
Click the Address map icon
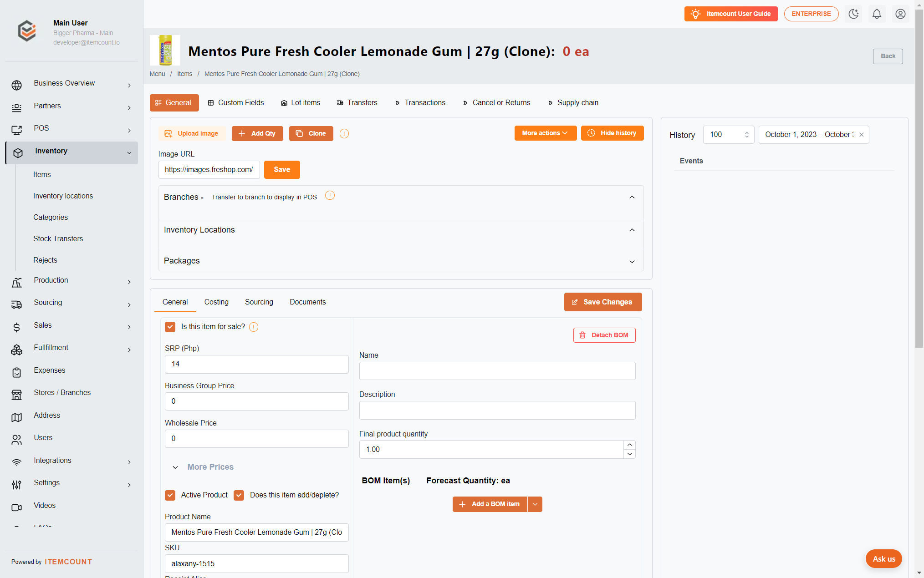click(17, 417)
